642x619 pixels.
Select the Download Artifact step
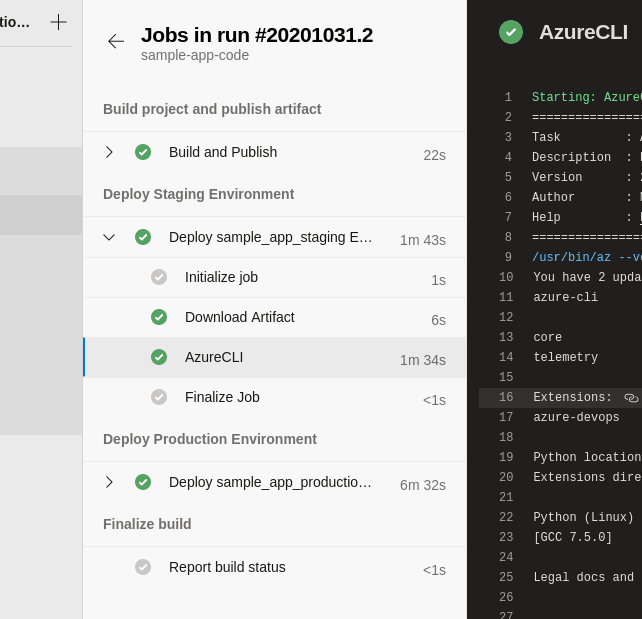[275, 317]
